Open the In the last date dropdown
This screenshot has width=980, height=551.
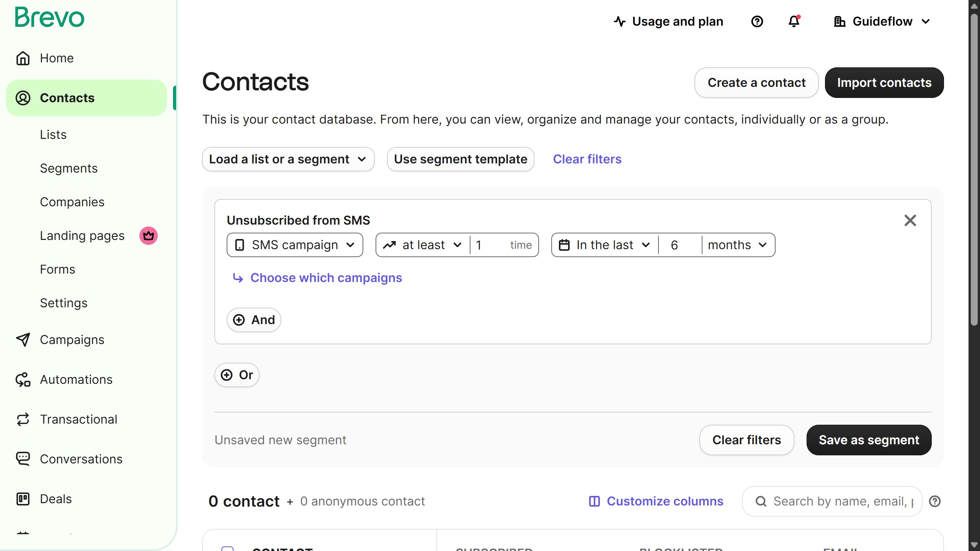point(605,245)
